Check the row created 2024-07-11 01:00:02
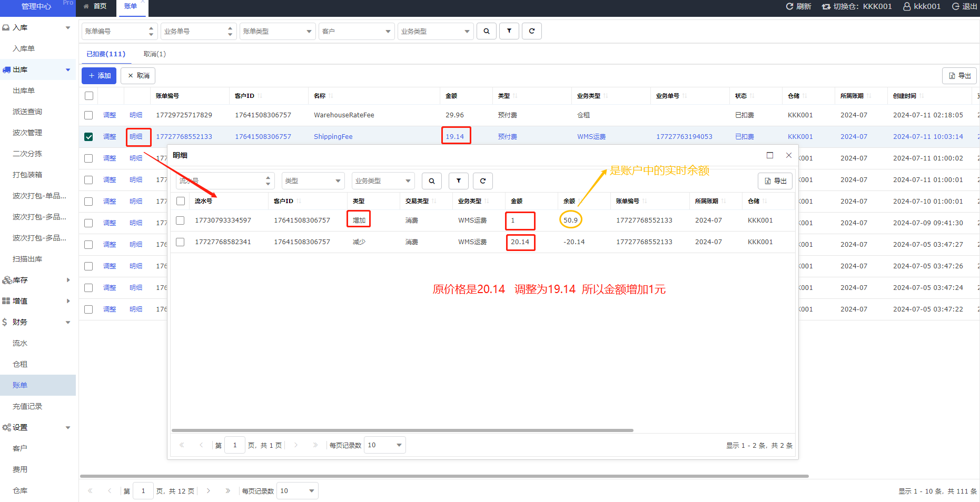The height and width of the screenshot is (502, 980). 88,158
